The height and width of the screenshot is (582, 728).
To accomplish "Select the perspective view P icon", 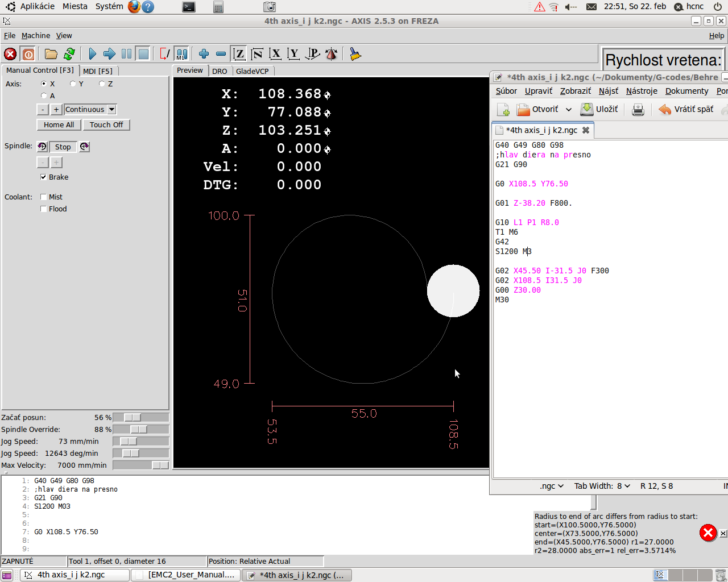I will [312, 54].
